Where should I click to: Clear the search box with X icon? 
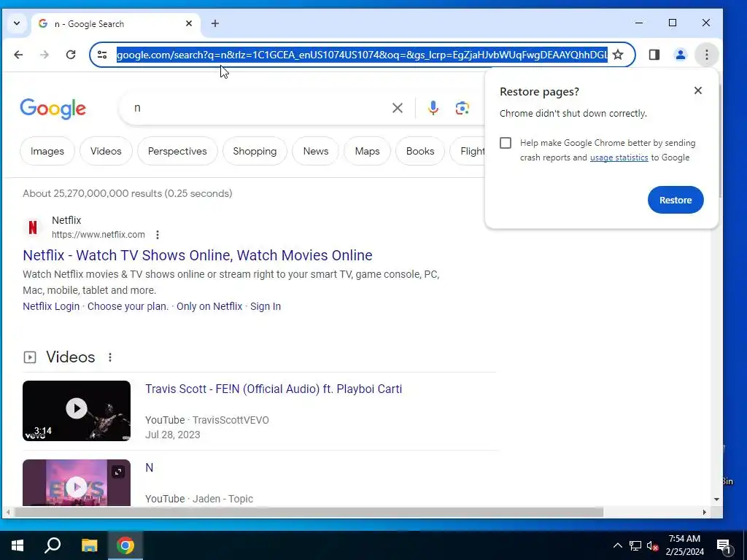pos(398,108)
